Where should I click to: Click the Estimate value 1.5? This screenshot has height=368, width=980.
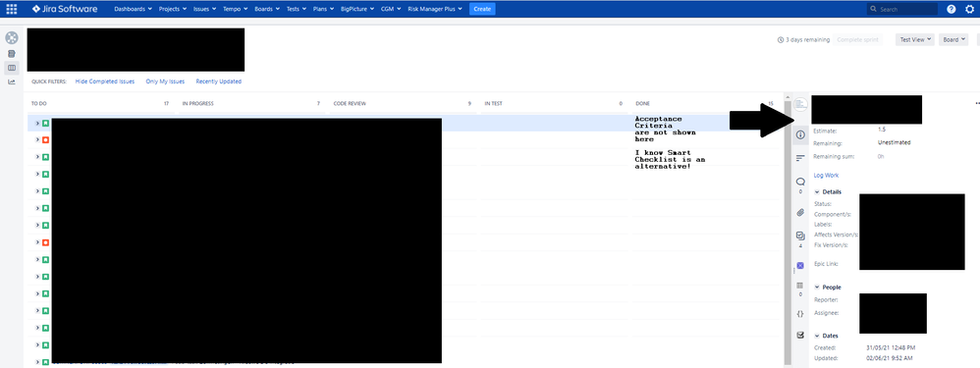[881, 130]
